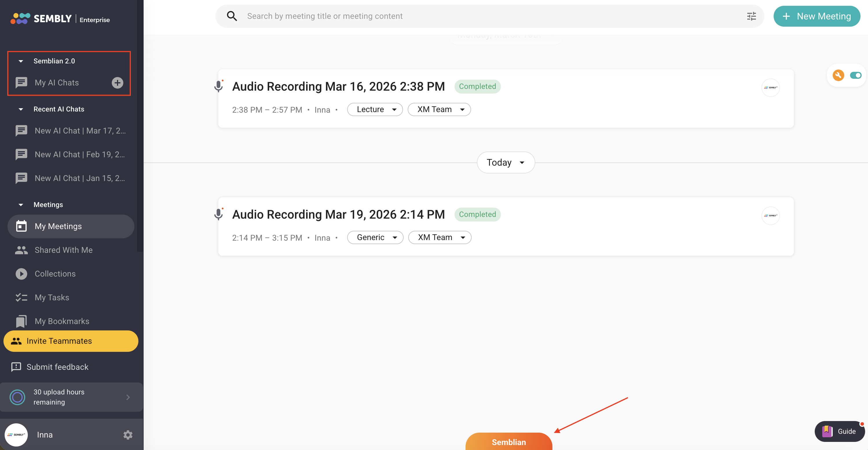The image size is (868, 450).
Task: Open the Lecture meeting type dropdown
Action: tap(375, 109)
